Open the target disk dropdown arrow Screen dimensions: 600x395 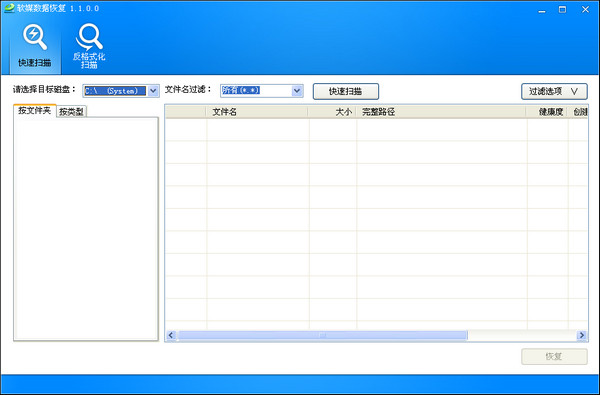[153, 91]
